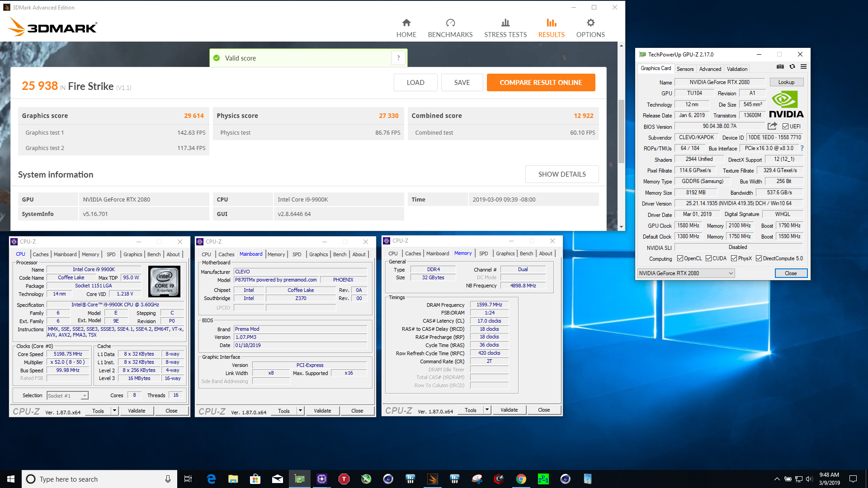Open the notification action center
The height and width of the screenshot is (488, 868).
[x=853, y=479]
